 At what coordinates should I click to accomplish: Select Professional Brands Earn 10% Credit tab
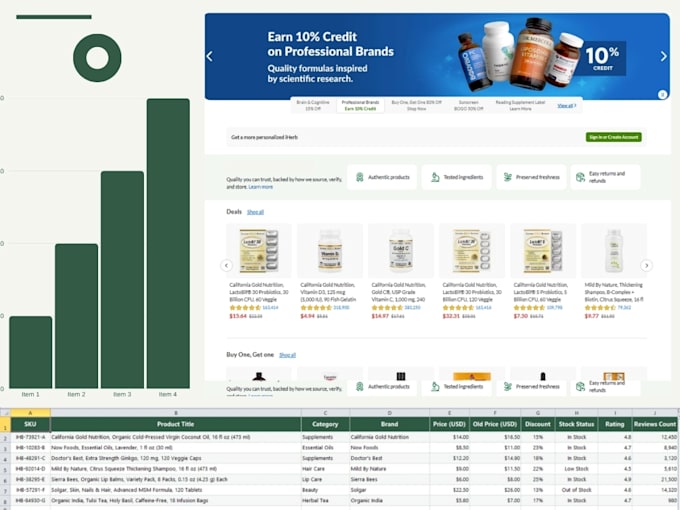point(360,105)
